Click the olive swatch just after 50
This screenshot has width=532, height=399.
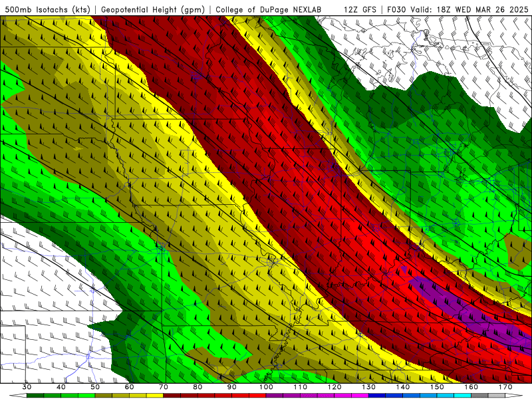point(104,396)
